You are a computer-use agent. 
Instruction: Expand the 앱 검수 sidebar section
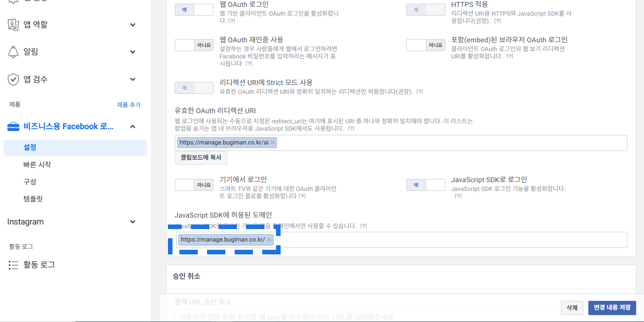(x=133, y=80)
